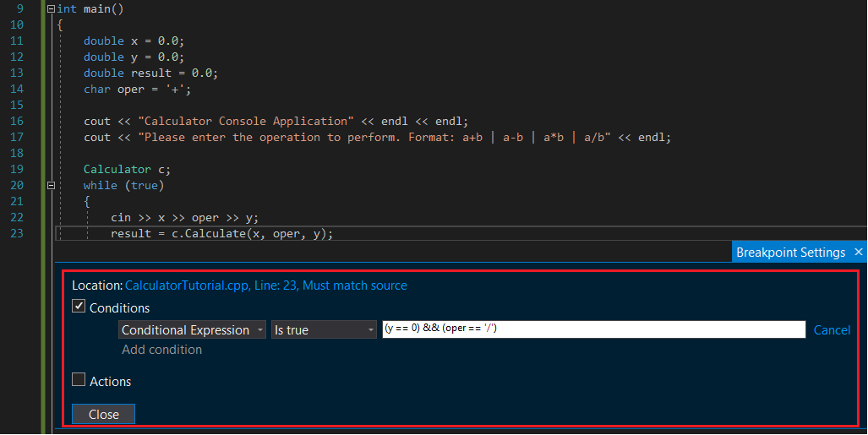Click line number 17 in the gutter

point(17,137)
